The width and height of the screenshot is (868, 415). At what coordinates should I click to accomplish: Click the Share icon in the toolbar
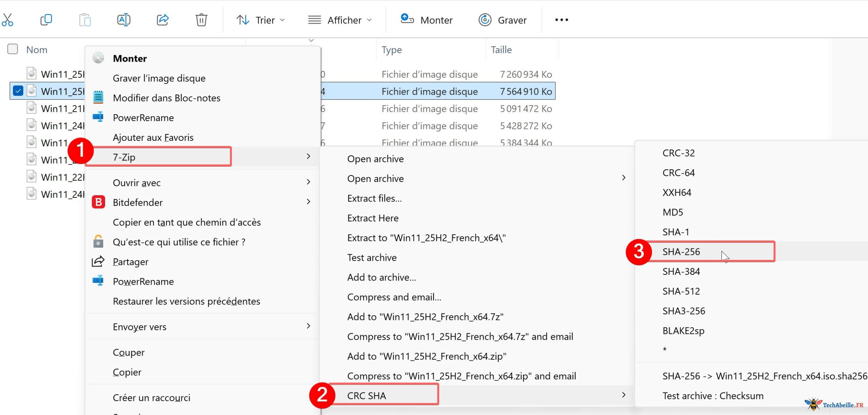pyautogui.click(x=162, y=19)
